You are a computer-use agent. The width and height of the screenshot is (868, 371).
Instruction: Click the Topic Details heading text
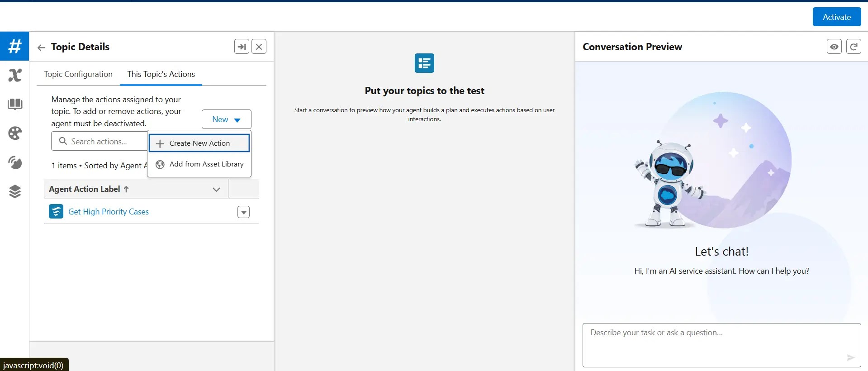[x=80, y=47]
